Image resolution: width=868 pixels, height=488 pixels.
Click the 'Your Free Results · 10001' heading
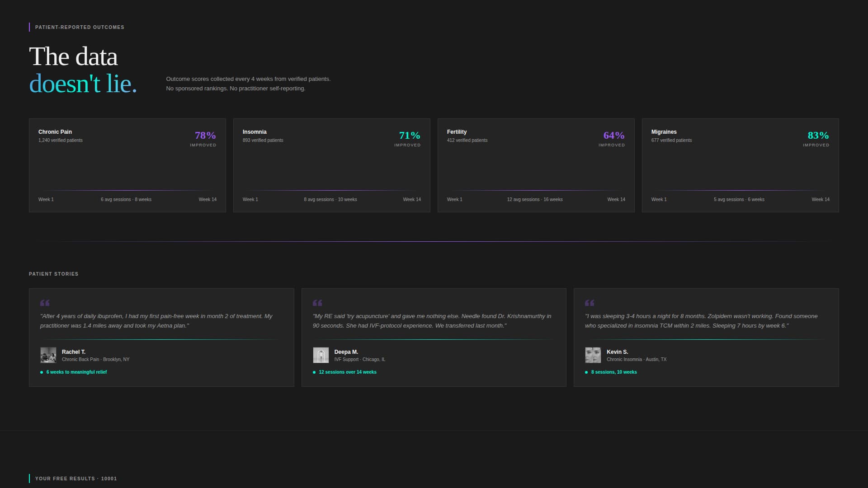click(x=76, y=479)
